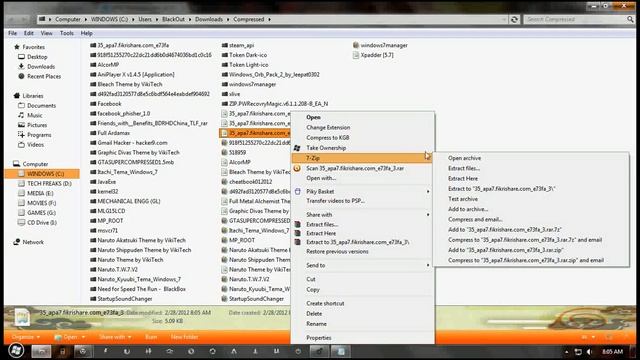Select Extract Here in 7-Zip submenu
The image size is (640, 360).
click(463, 178)
